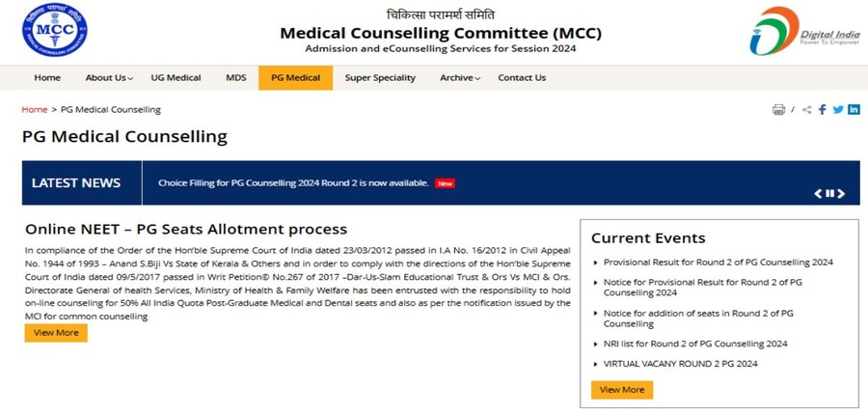Click the share icon
The width and height of the screenshot is (868, 415).
pyautogui.click(x=807, y=110)
